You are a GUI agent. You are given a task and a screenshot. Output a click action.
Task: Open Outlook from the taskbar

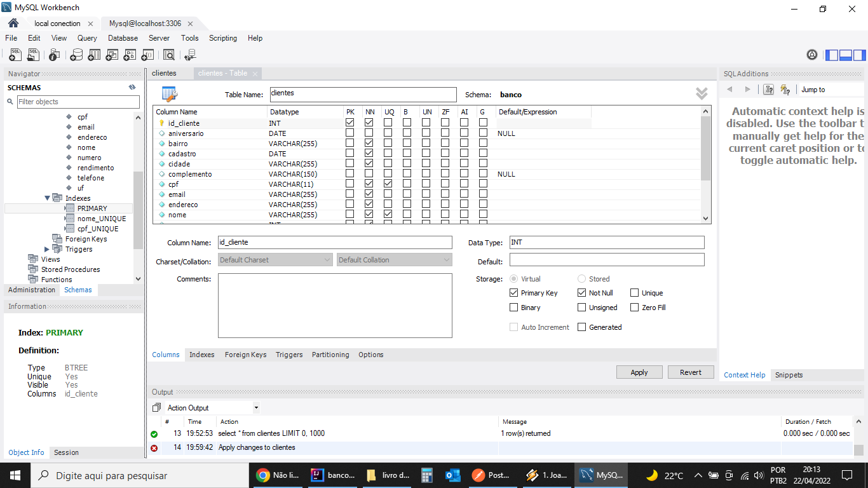coord(453,475)
